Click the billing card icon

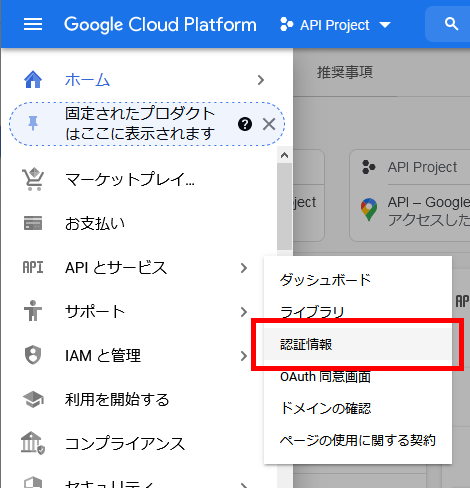(x=33, y=223)
